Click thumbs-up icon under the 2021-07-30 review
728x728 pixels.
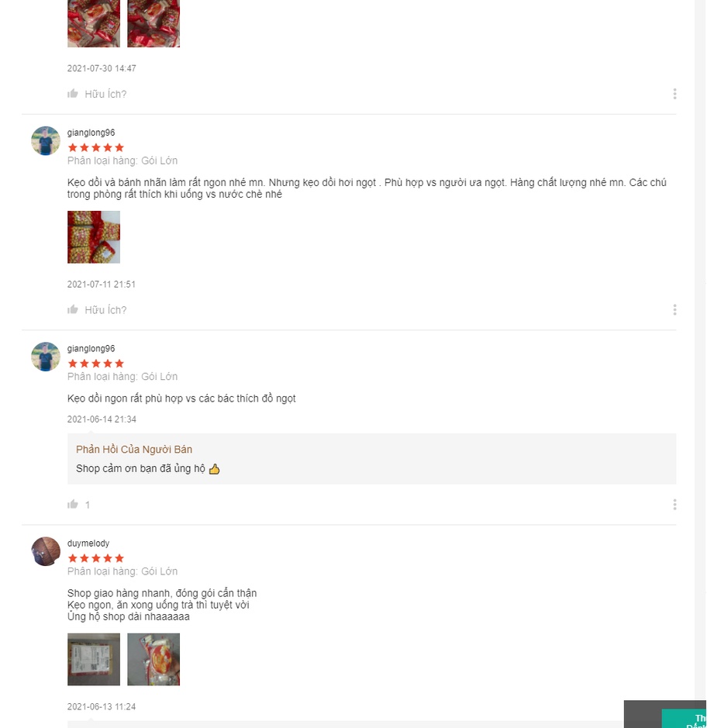click(x=72, y=94)
